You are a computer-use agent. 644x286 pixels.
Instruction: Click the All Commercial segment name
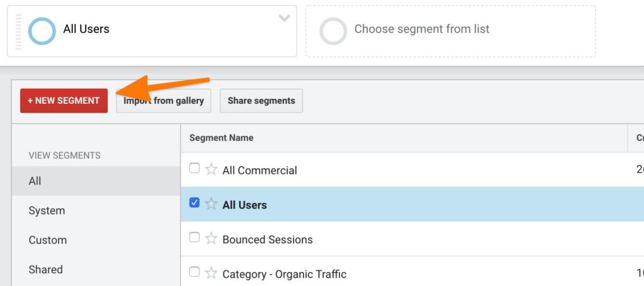click(260, 170)
